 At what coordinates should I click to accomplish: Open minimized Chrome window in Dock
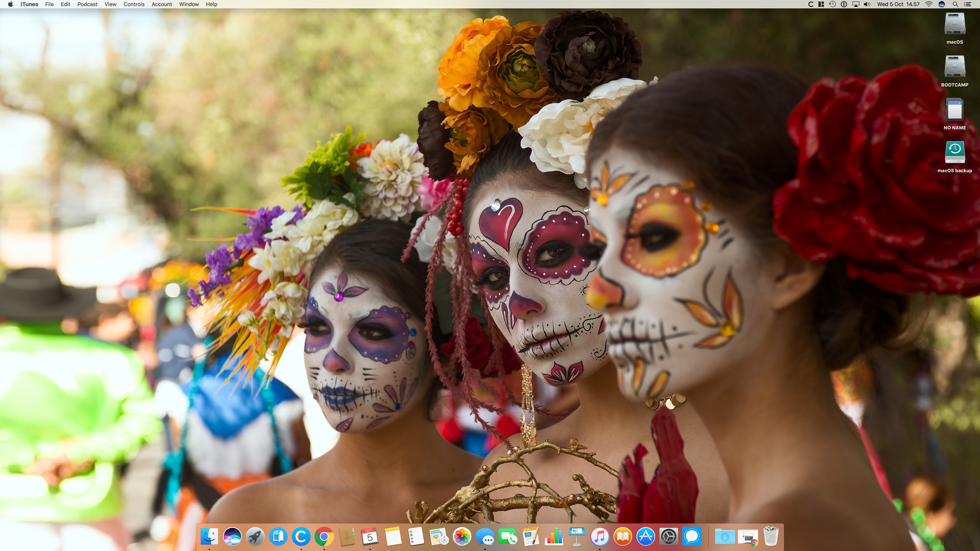click(748, 536)
